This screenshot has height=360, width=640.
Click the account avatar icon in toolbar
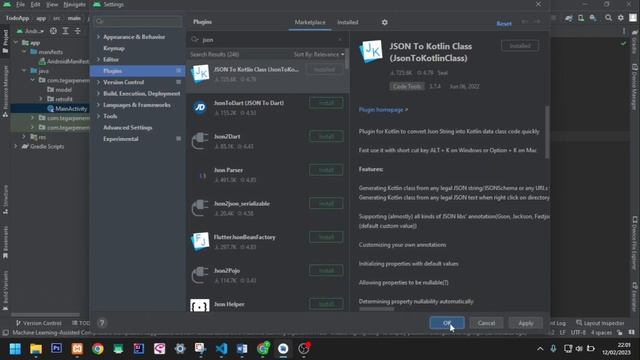tap(633, 18)
